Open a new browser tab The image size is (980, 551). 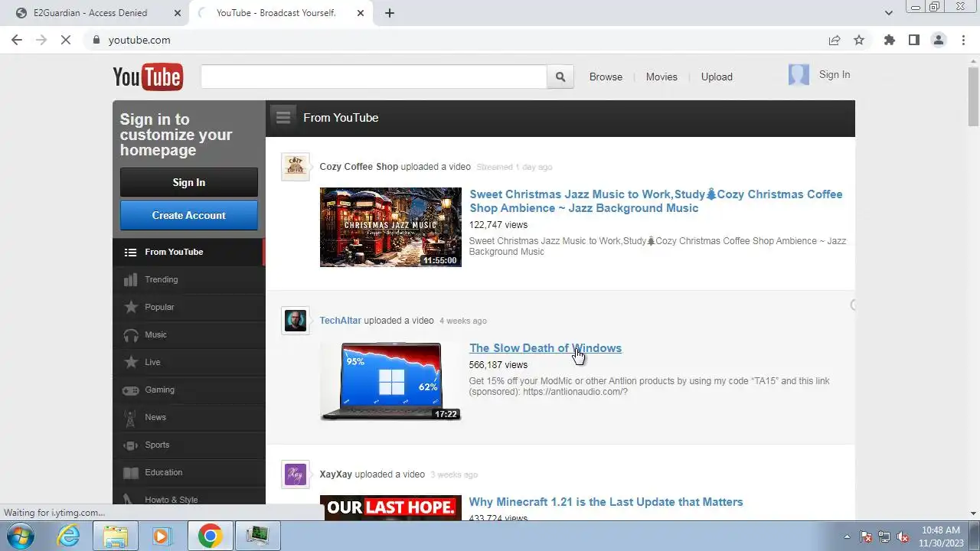390,13
